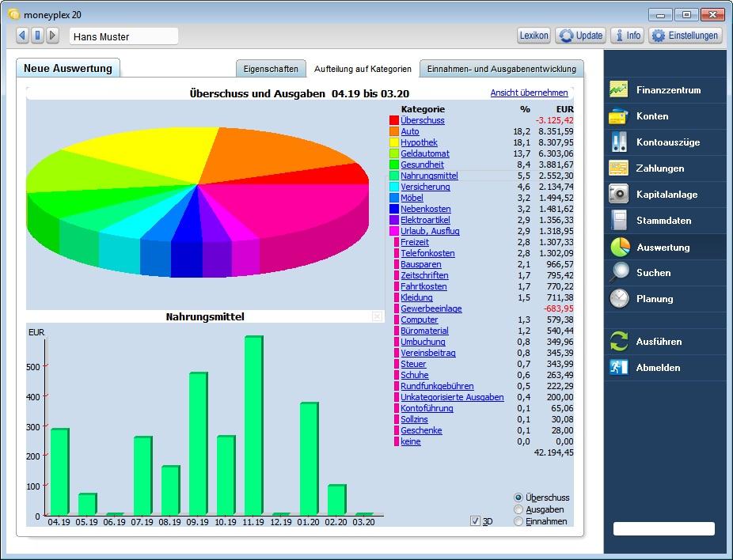733x560 pixels.
Task: Open the Kontoauszüge section
Action: (x=663, y=142)
